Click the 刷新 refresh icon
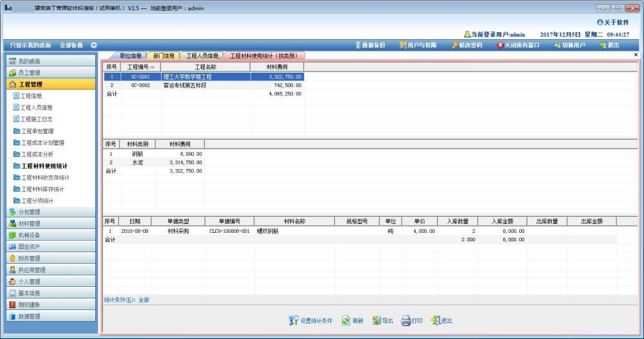This screenshot has width=644, height=339. click(346, 320)
